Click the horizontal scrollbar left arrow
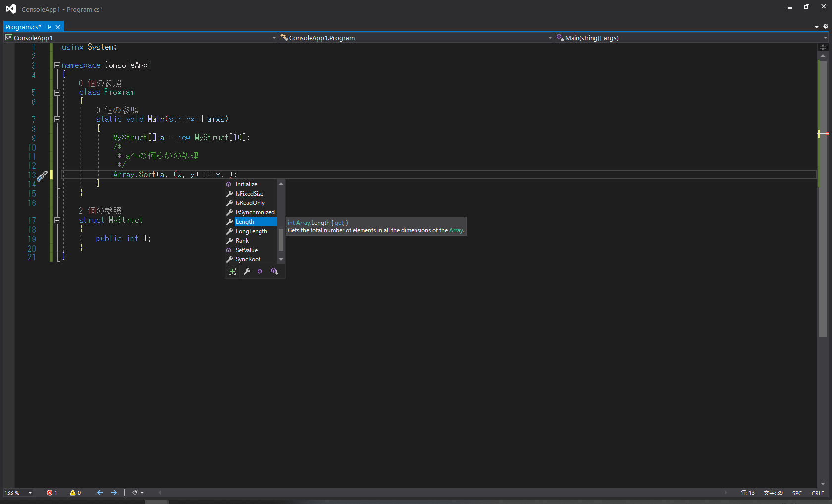Viewport: 832px width, 504px height. (159, 493)
